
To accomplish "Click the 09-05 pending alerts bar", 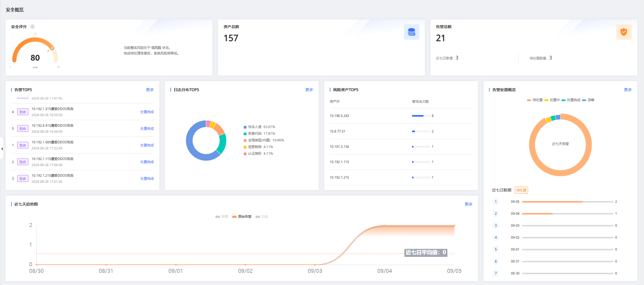I will 568,202.
